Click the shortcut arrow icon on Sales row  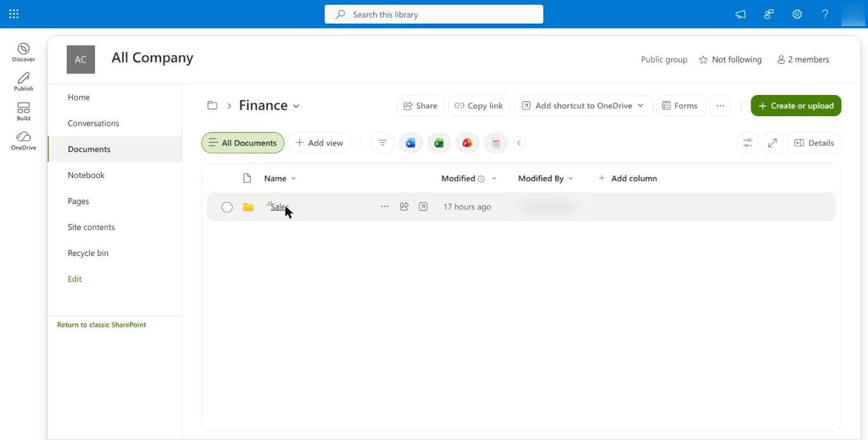coord(423,206)
